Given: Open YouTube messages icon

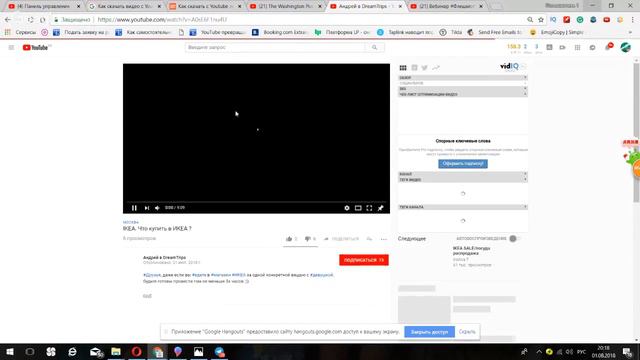Looking at the screenshot, I should pyautogui.click(x=592, y=47).
